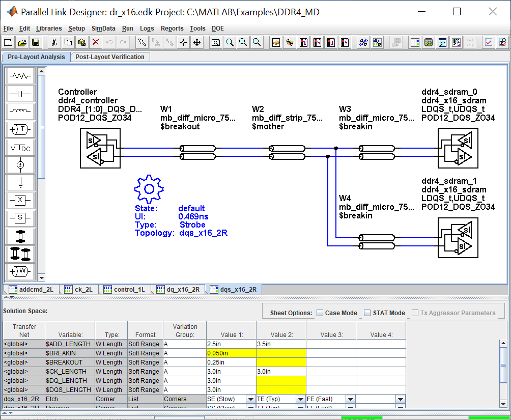The height and width of the screenshot is (420, 511).
Task: Select the capacitor component from the palette
Action: pos(20,94)
